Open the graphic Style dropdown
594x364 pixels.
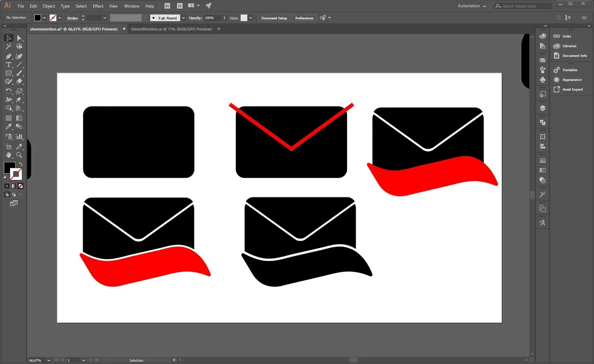pyautogui.click(x=251, y=18)
